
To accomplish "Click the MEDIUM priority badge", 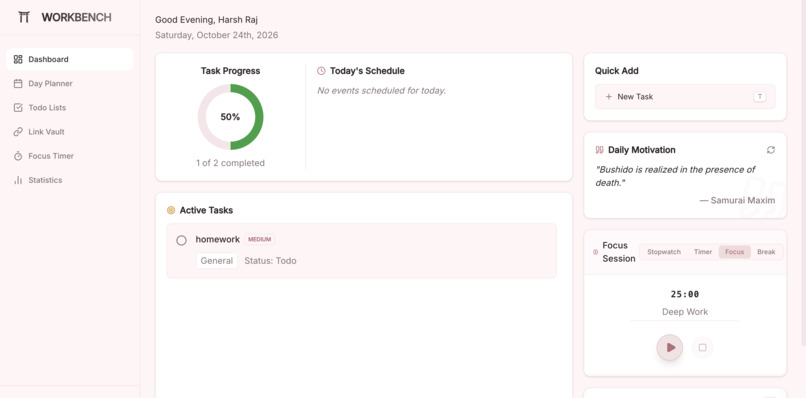I will tap(260, 240).
